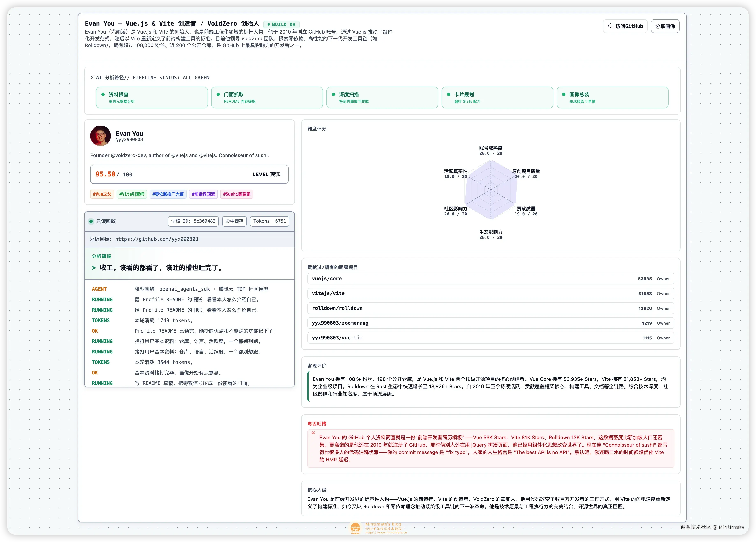Click the LEVEL 顶流 label

tap(266, 174)
